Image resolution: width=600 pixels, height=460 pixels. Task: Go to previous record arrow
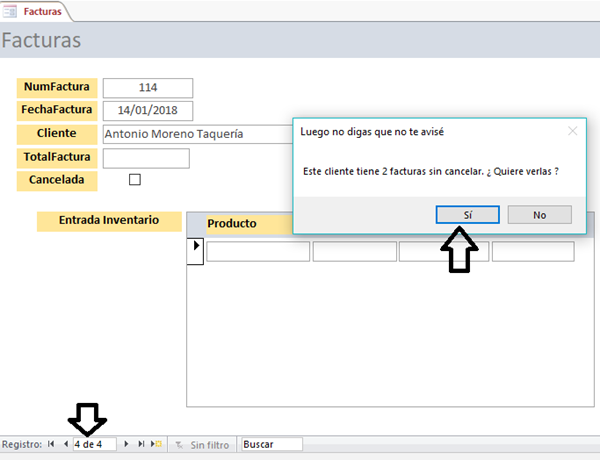point(66,444)
